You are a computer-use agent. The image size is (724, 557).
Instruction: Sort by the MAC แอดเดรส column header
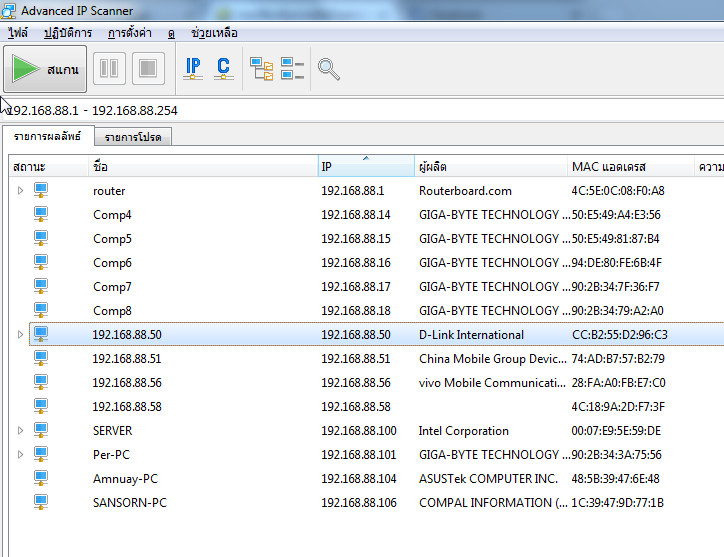[631, 166]
